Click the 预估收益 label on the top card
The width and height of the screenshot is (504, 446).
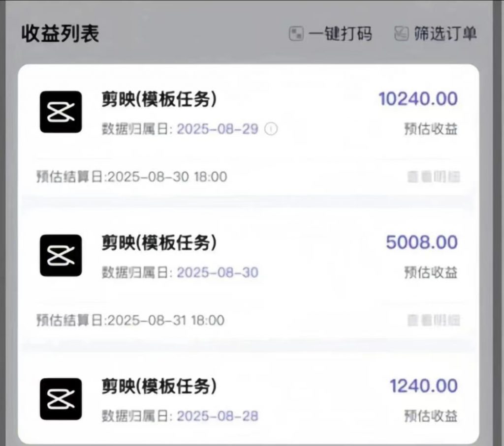click(x=430, y=129)
